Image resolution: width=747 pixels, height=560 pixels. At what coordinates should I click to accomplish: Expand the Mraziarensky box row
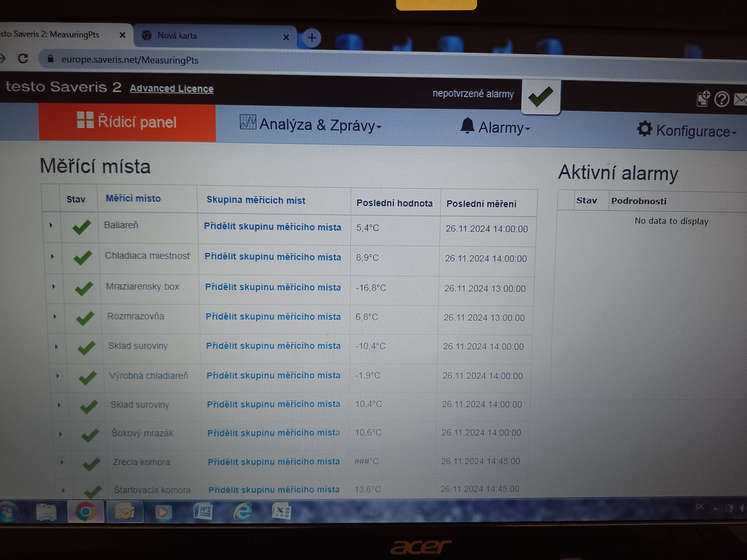point(54,287)
